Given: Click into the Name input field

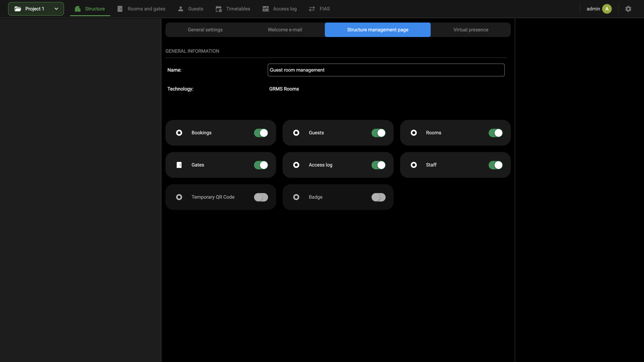Looking at the screenshot, I should pos(386,70).
